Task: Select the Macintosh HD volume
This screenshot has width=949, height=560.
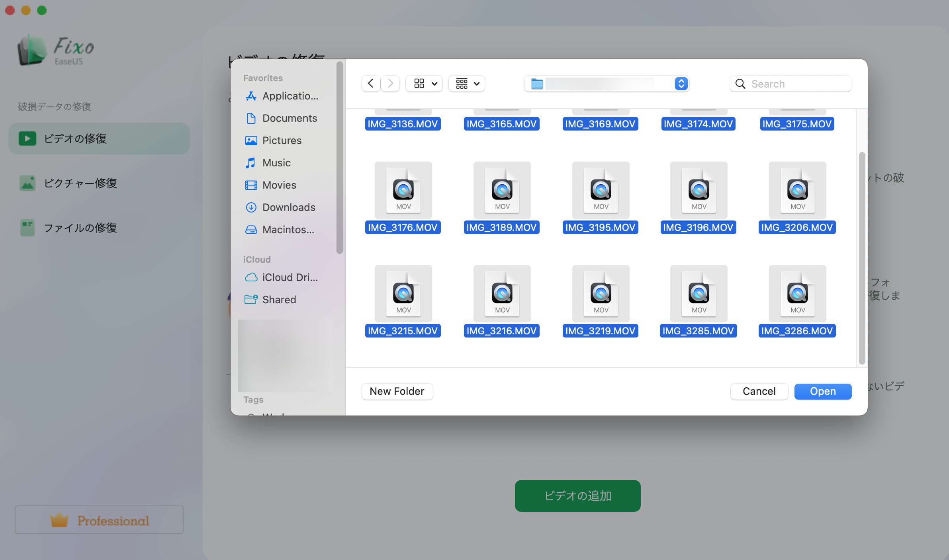Action: (288, 230)
